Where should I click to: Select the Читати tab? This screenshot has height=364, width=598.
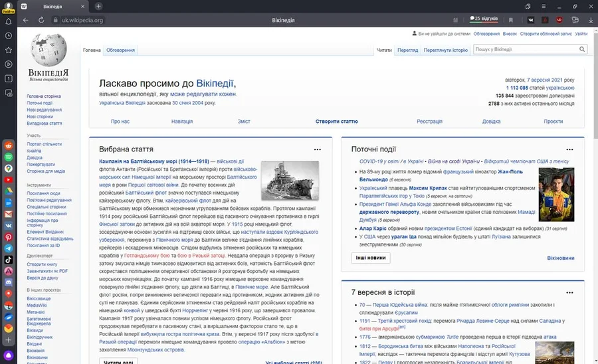tap(384, 50)
